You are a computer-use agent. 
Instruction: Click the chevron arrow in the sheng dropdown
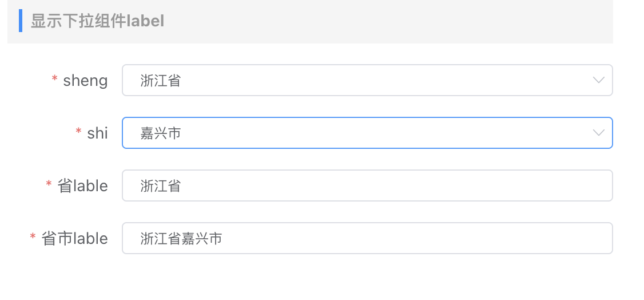pos(598,80)
